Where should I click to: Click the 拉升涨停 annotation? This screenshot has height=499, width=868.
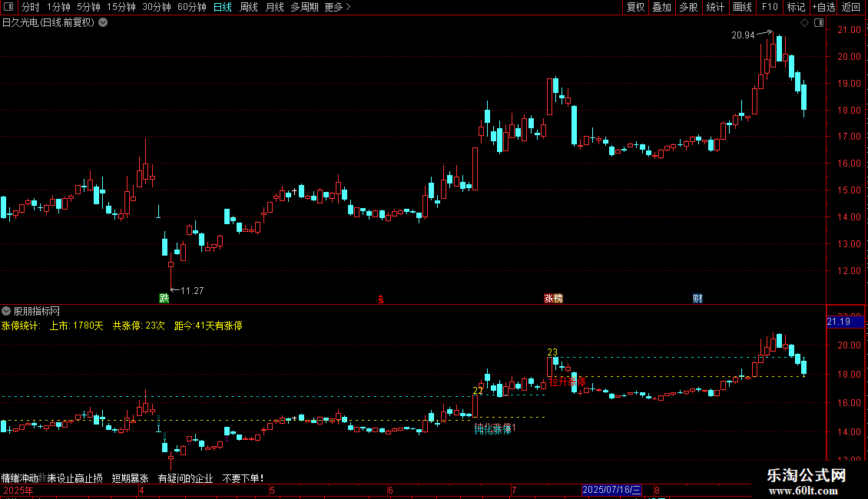tap(567, 382)
